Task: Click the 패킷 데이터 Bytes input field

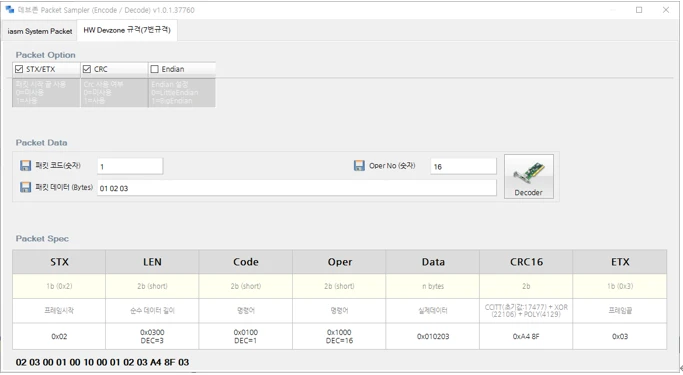Action: 297,188
